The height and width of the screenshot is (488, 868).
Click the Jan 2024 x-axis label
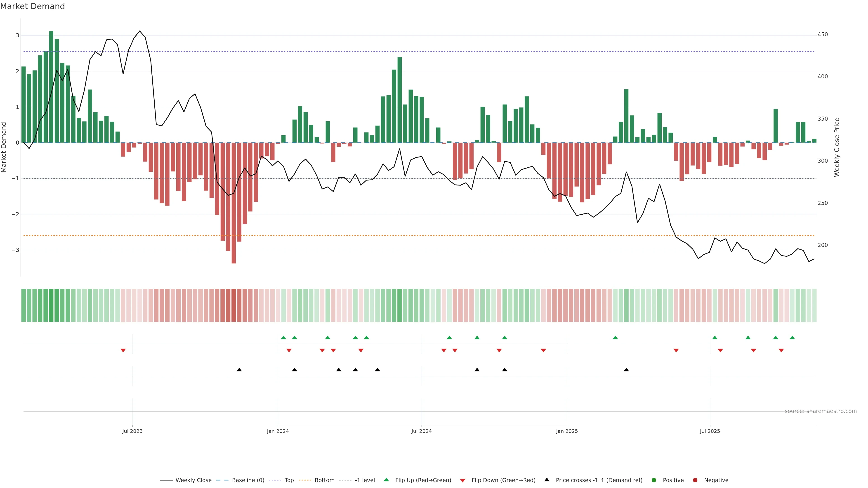[278, 431]
